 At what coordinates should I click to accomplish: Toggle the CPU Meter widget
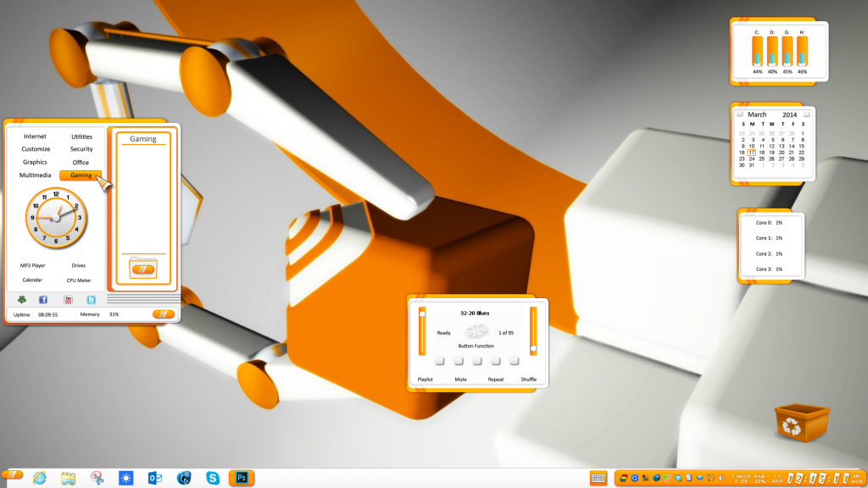(79, 280)
